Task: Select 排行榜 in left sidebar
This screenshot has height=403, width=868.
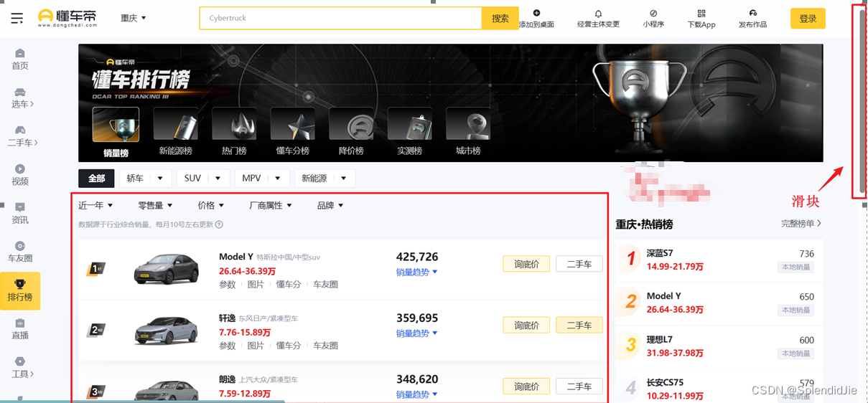Action: (x=20, y=291)
